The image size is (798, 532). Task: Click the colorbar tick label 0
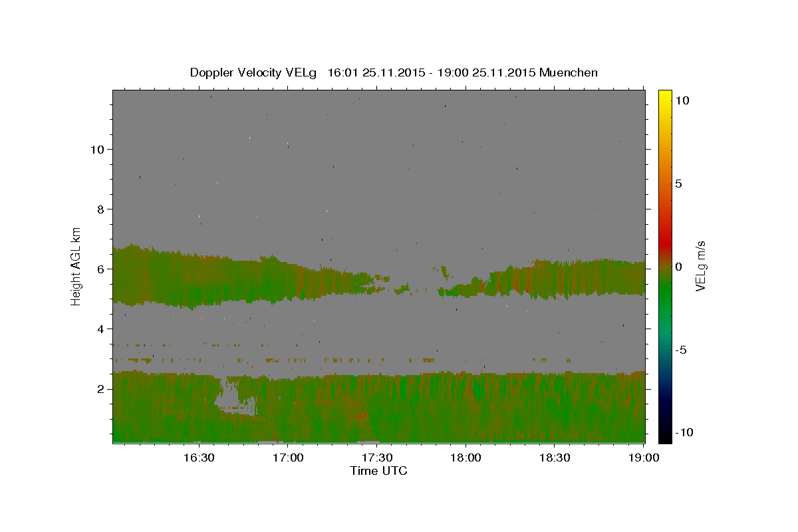tap(678, 267)
